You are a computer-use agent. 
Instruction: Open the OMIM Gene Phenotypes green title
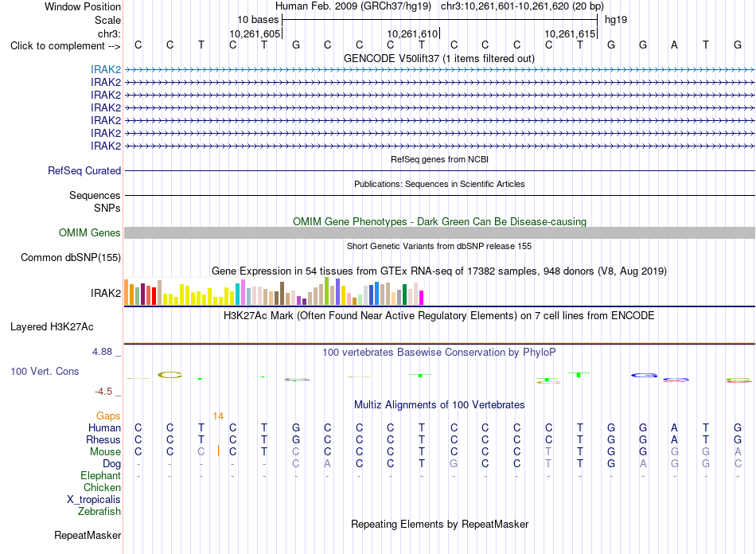pyautogui.click(x=439, y=222)
